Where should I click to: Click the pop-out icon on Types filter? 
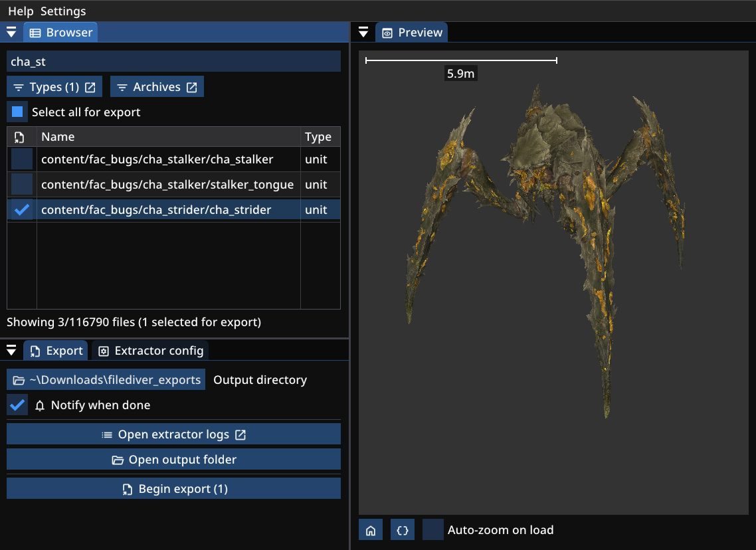[90, 87]
